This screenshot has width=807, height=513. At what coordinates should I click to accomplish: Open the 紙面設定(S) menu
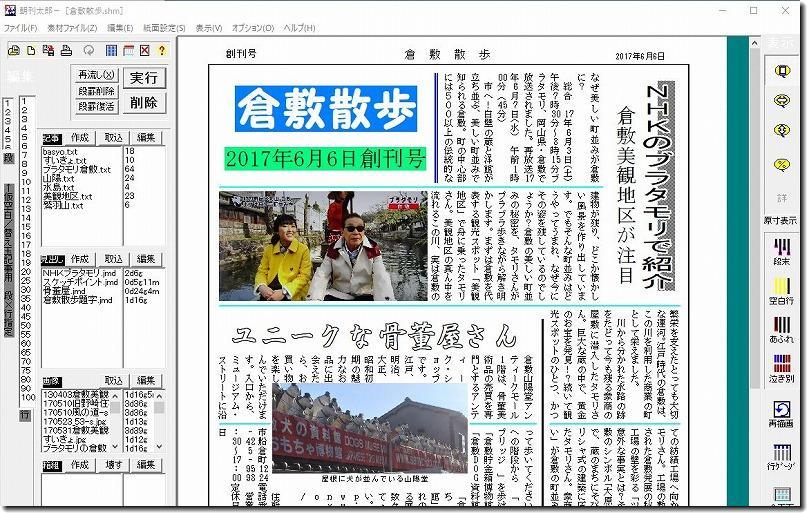point(164,28)
